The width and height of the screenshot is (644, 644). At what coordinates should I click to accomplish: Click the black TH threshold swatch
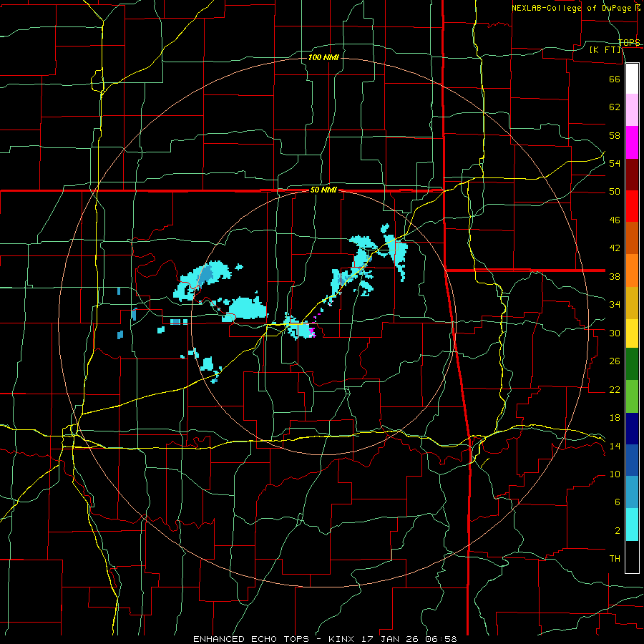(632, 557)
